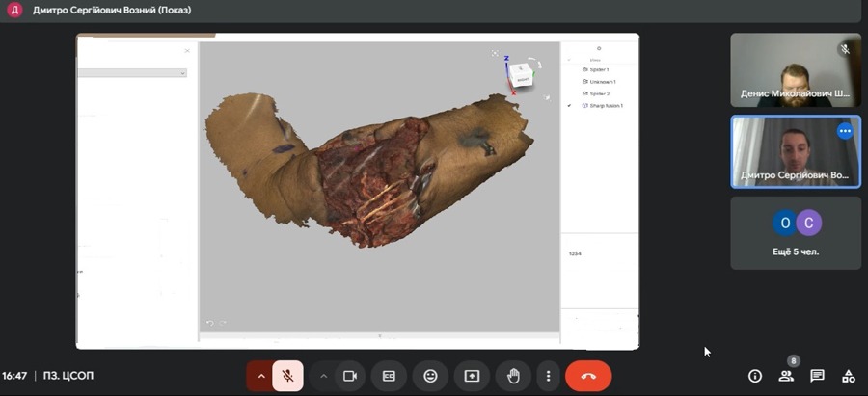Expand video settings arrow beside camera
This screenshot has width=868, height=396.
click(324, 376)
